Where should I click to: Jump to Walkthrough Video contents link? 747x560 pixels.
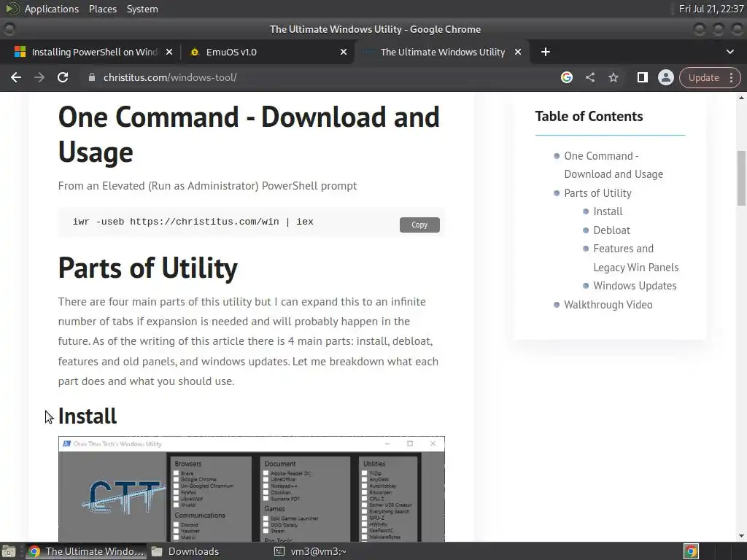[608, 304]
